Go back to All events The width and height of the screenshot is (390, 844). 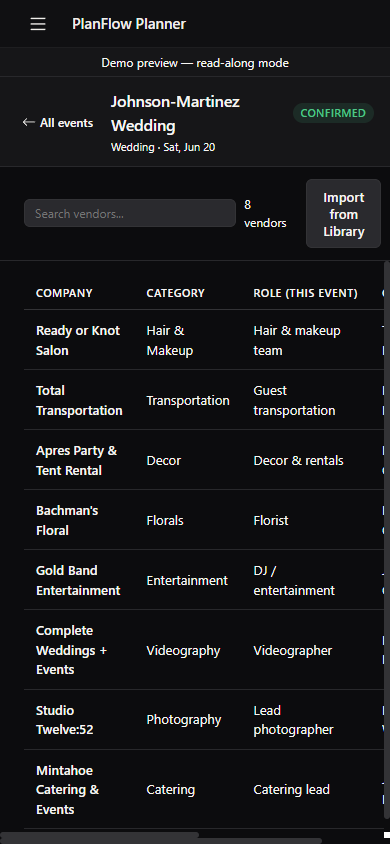coord(58,123)
